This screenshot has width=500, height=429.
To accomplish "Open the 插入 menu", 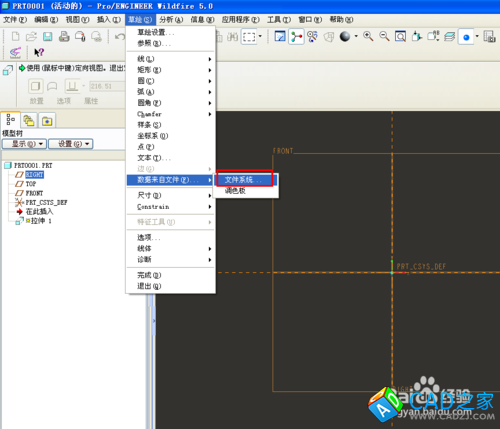I will click(109, 20).
